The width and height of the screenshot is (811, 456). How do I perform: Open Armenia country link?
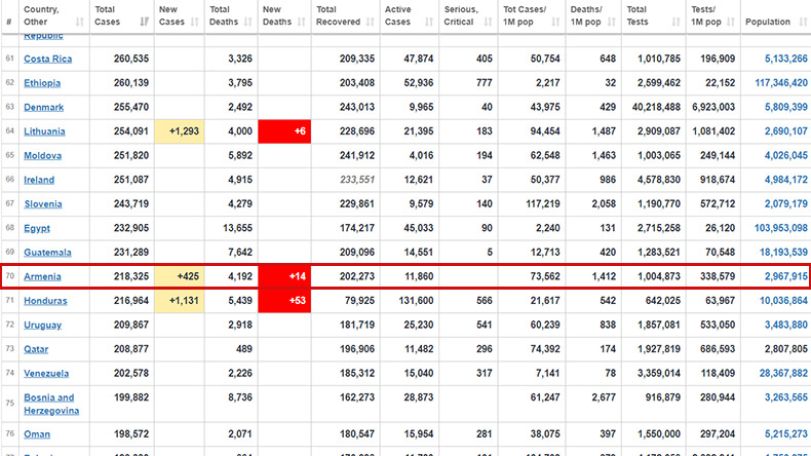42,277
